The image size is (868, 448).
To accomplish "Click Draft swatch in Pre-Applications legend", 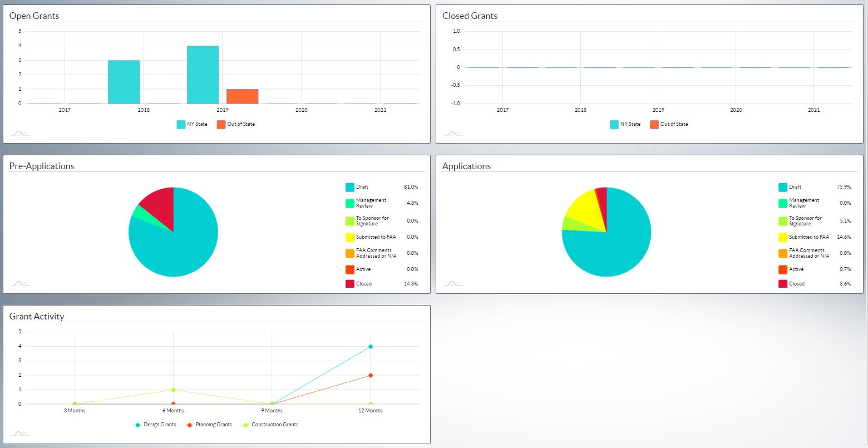I will coord(350,187).
